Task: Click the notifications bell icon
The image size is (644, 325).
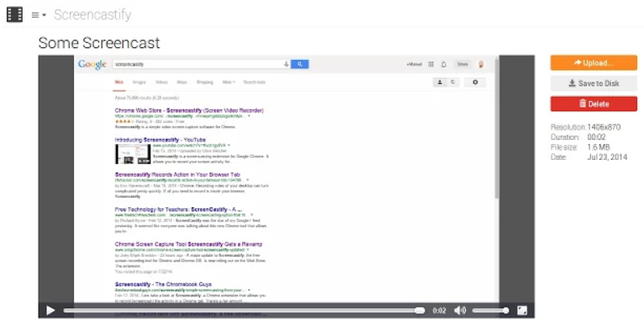Action: [x=444, y=64]
